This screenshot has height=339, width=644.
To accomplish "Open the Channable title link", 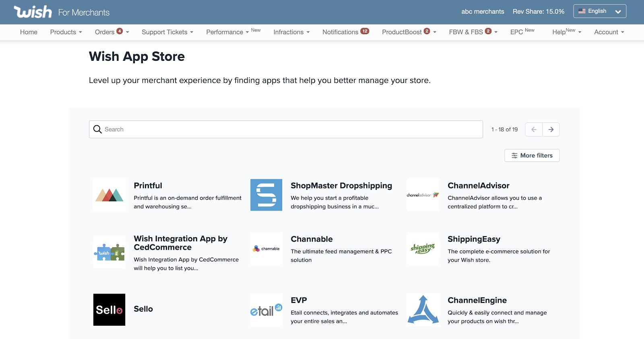I will pyautogui.click(x=312, y=239).
